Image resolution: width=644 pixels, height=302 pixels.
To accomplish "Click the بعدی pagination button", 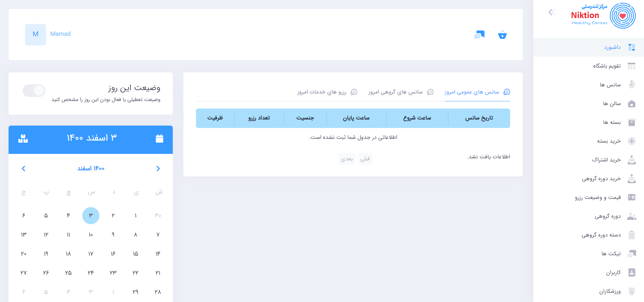I will point(347,159).
